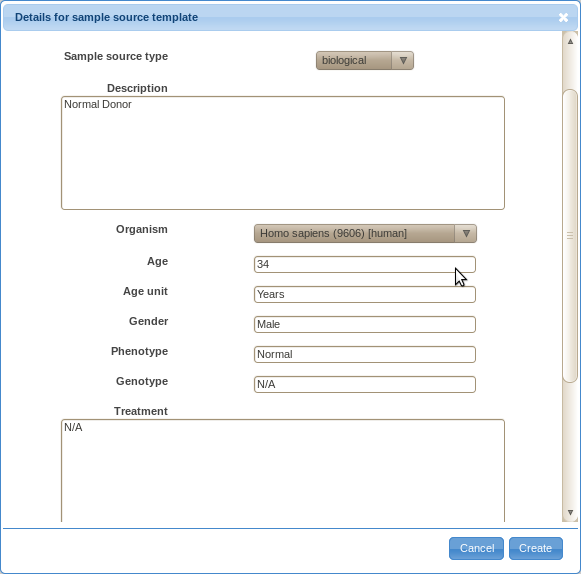
Task: Click the Phenotype label
Action: click(x=140, y=351)
